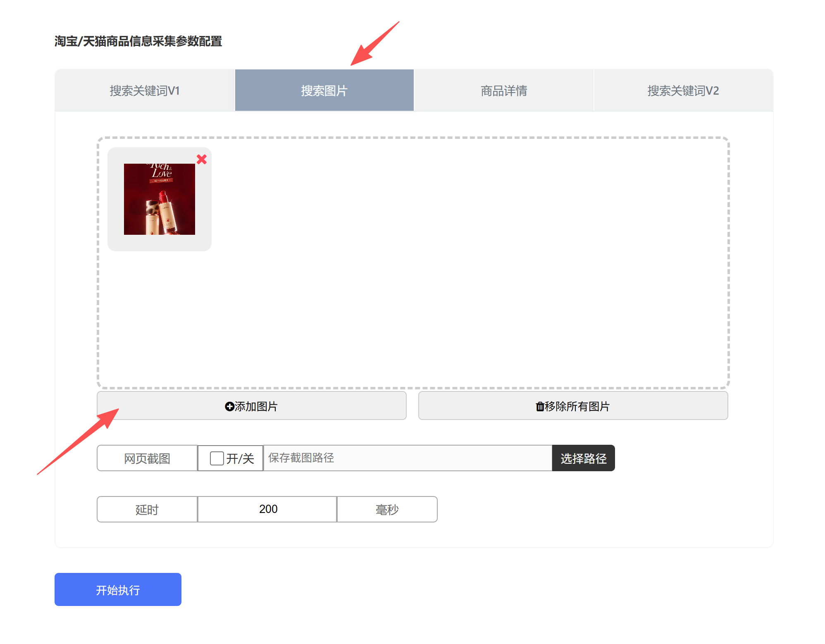Click the plus icon on 添加图片
825x644 pixels.
pyautogui.click(x=229, y=406)
